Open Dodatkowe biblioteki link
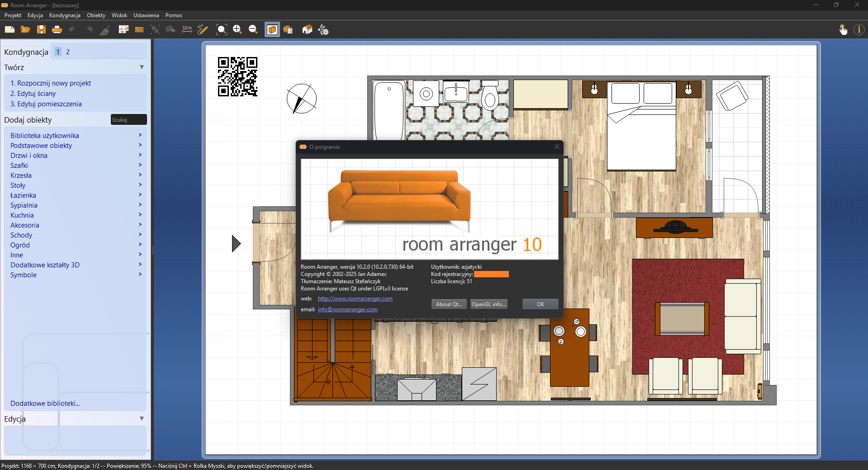The height and width of the screenshot is (470, 868). point(45,404)
